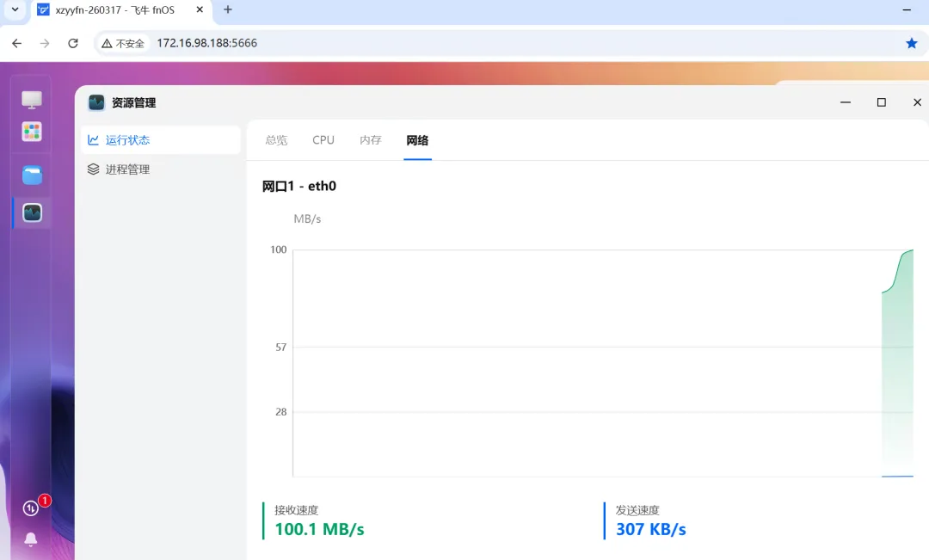Screen dimensions: 929x560
Task: Close the 资源管理 window
Action: click(x=917, y=102)
